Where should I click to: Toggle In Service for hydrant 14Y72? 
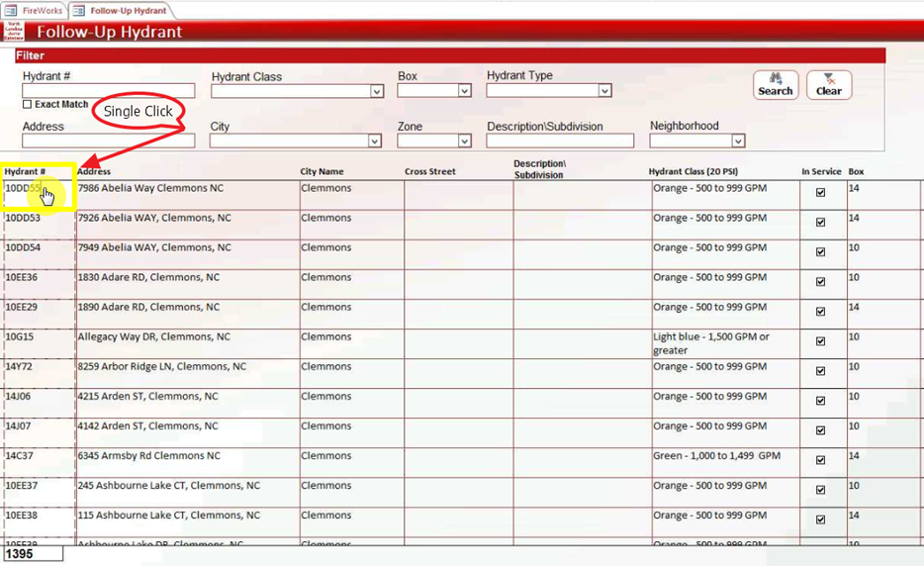click(x=820, y=371)
